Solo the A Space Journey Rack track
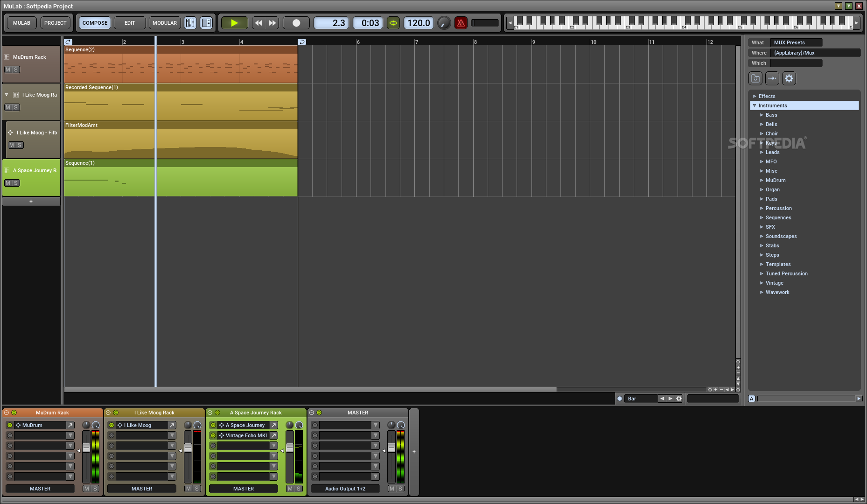Screen dimensions: 867x504 coord(16,183)
